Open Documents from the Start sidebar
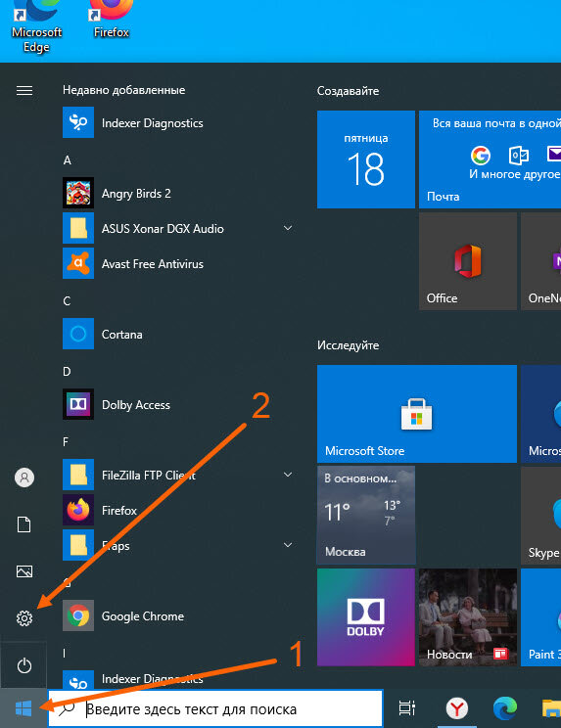This screenshot has width=561, height=728. (x=24, y=524)
